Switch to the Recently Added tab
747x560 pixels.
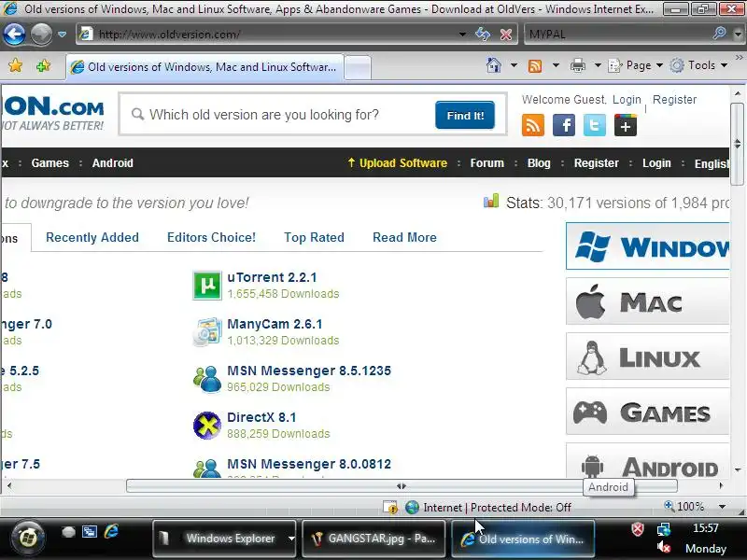coord(92,237)
